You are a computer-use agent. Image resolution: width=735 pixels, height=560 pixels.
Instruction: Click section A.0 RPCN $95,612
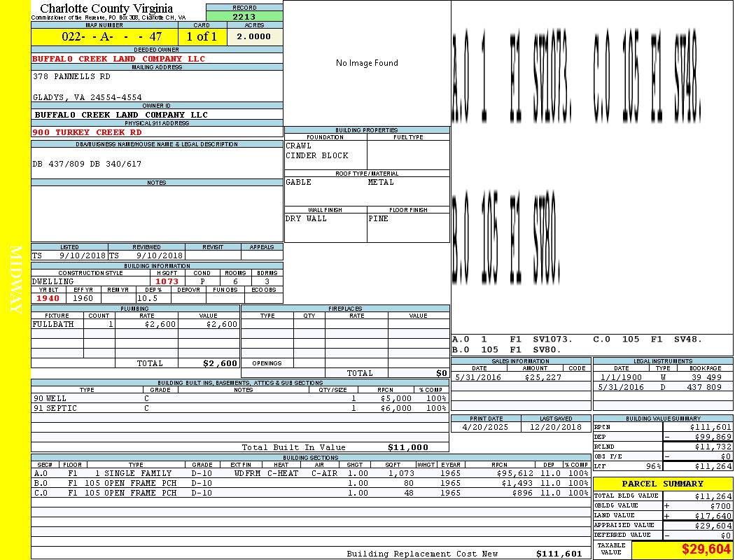[514, 474]
